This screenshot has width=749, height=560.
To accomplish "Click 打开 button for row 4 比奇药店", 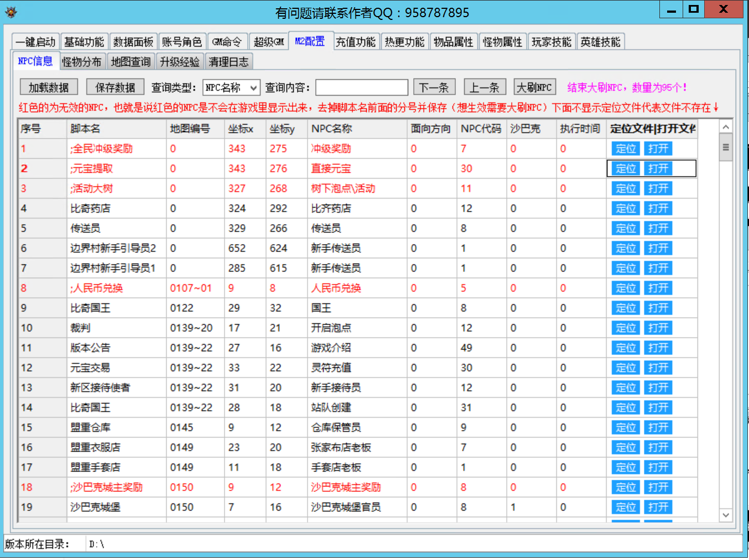I will pos(658,209).
